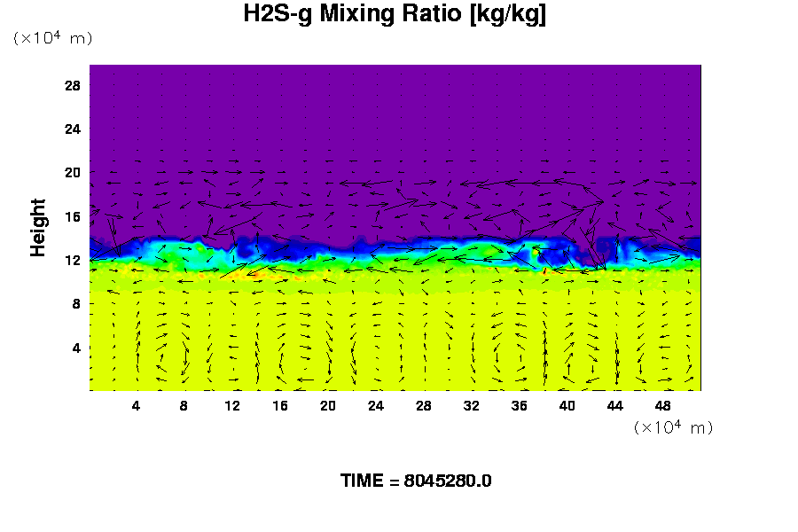Click the 32 tick on the horizontal axis
798x532 pixels.
pos(471,405)
